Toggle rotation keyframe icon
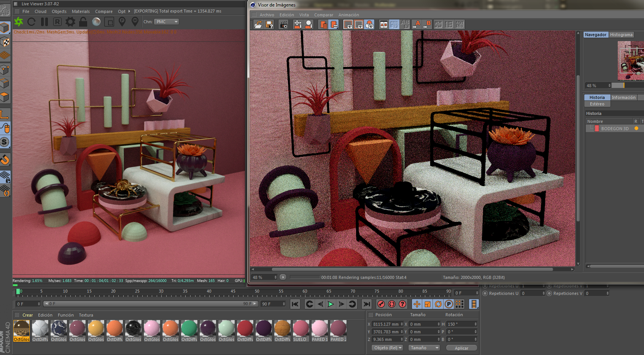The width and height of the screenshot is (644, 355). tap(438, 304)
